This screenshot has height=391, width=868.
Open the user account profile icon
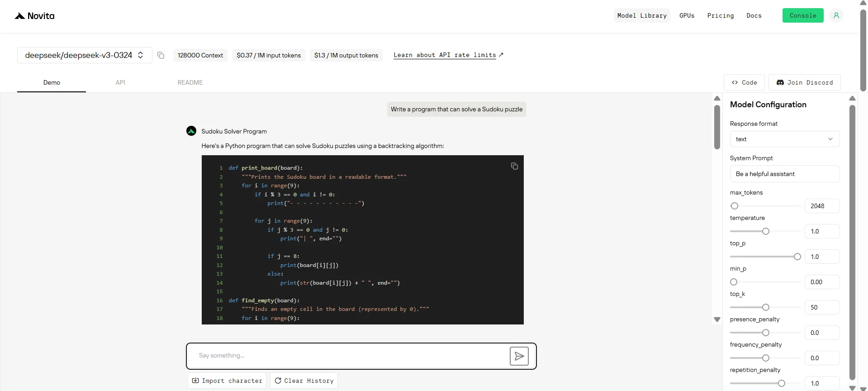click(836, 15)
